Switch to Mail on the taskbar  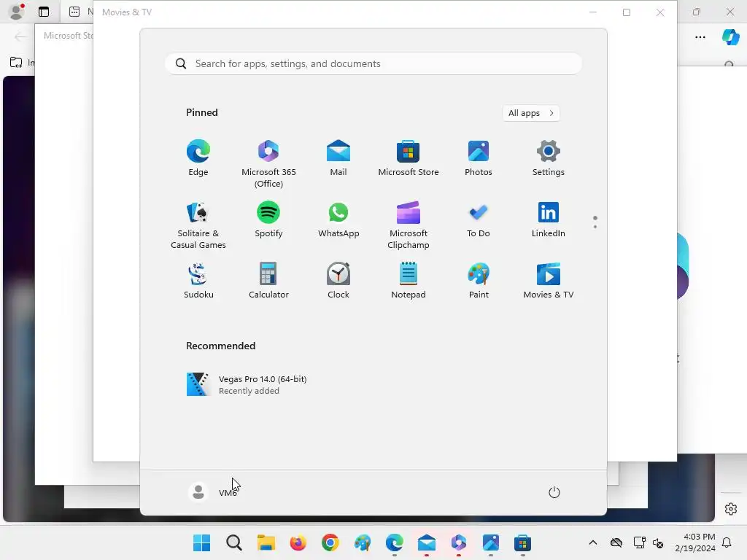(x=426, y=542)
